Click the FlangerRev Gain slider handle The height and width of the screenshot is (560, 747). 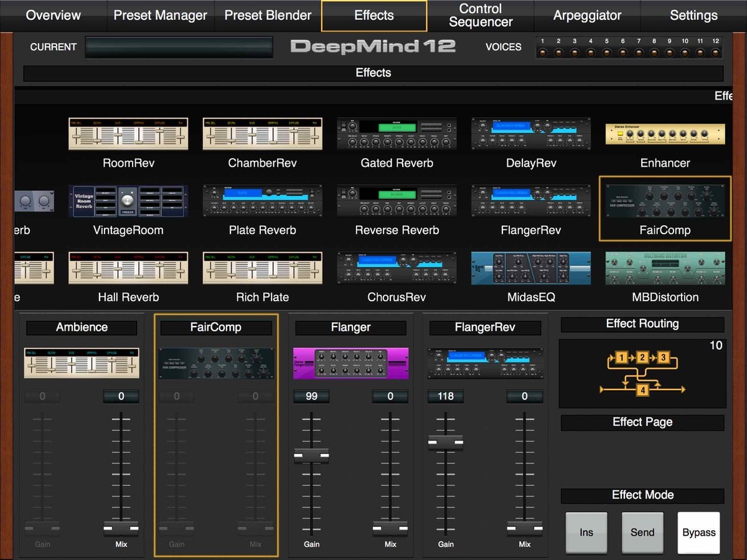446,442
